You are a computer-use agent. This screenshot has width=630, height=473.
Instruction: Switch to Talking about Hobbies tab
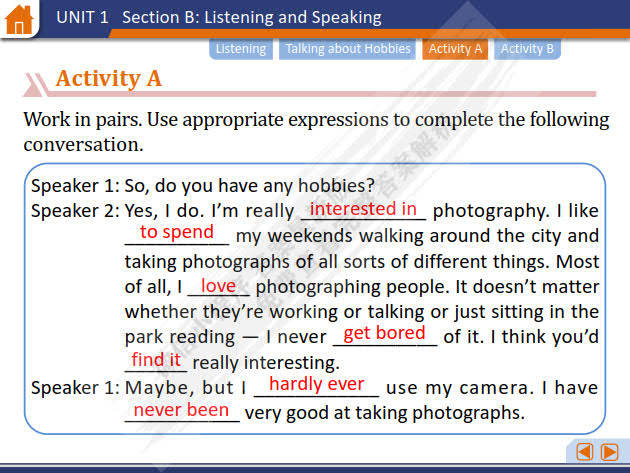click(347, 49)
